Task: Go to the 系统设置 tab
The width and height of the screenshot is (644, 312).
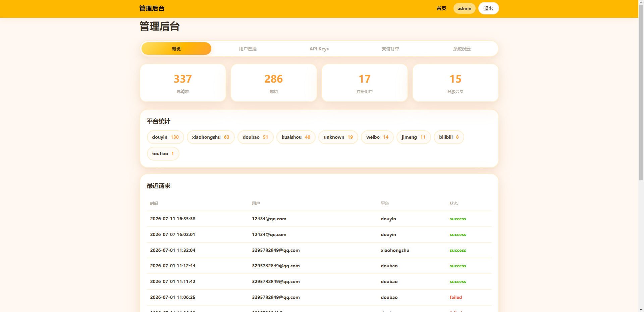Action: (x=462, y=49)
